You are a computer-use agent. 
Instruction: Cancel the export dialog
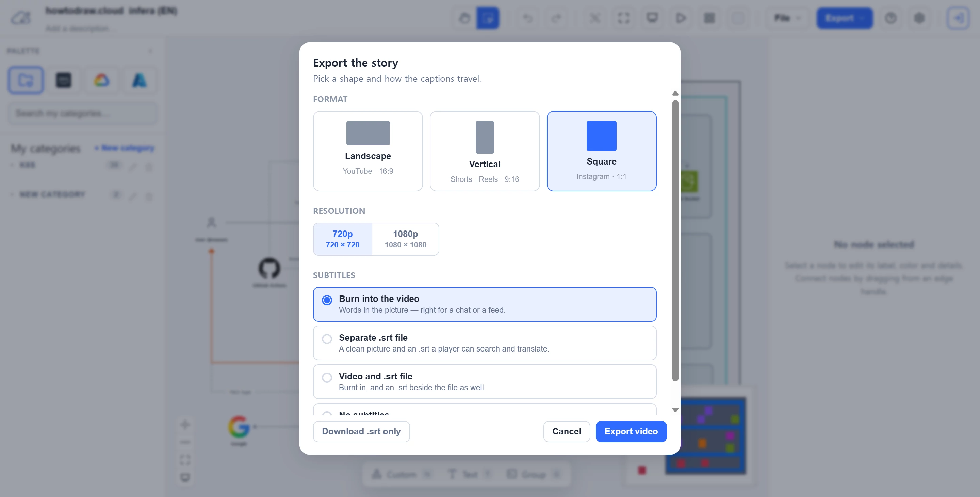point(567,431)
